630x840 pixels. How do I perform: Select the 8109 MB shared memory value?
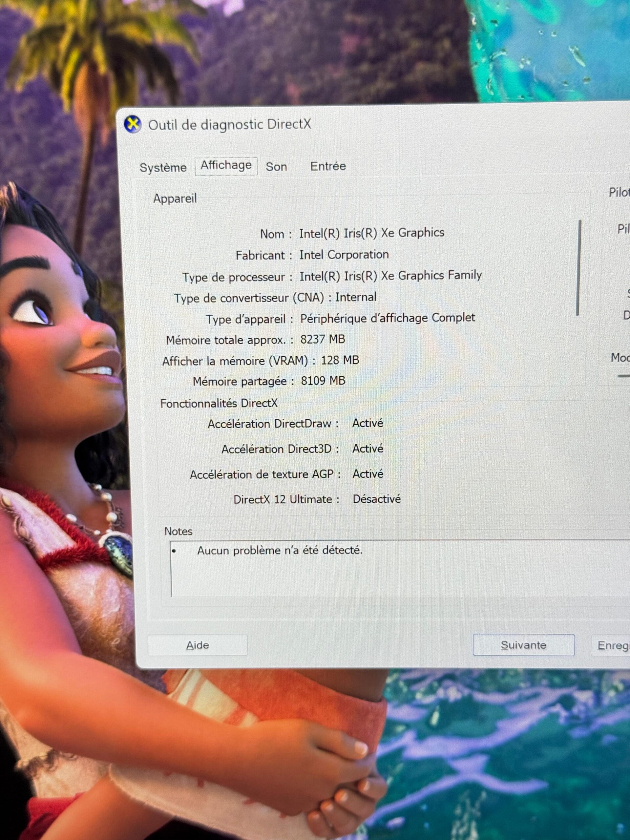click(323, 381)
